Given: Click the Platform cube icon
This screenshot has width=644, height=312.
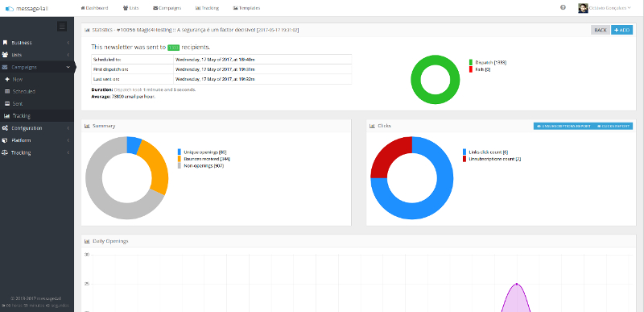Looking at the screenshot, I should tap(5, 140).
